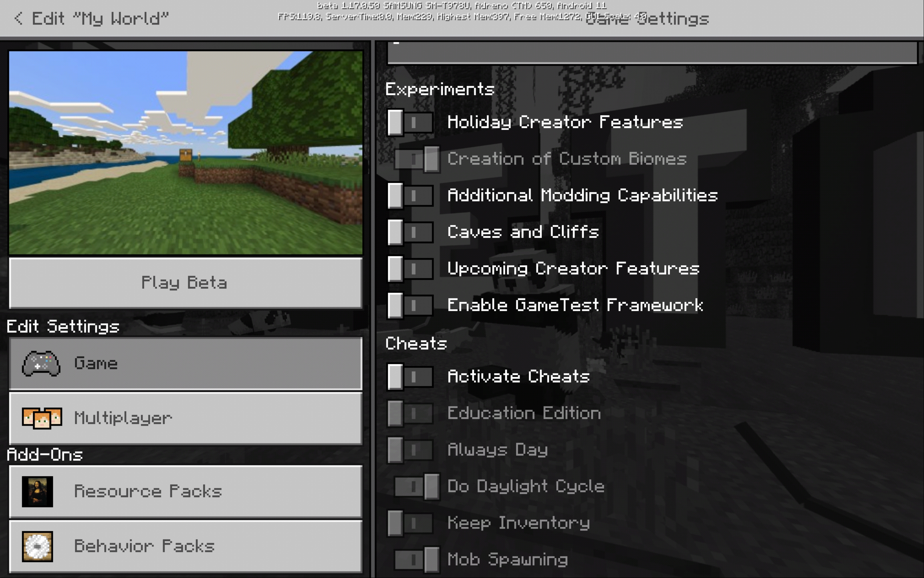
Task: Select the Game settings tab
Action: point(185,364)
